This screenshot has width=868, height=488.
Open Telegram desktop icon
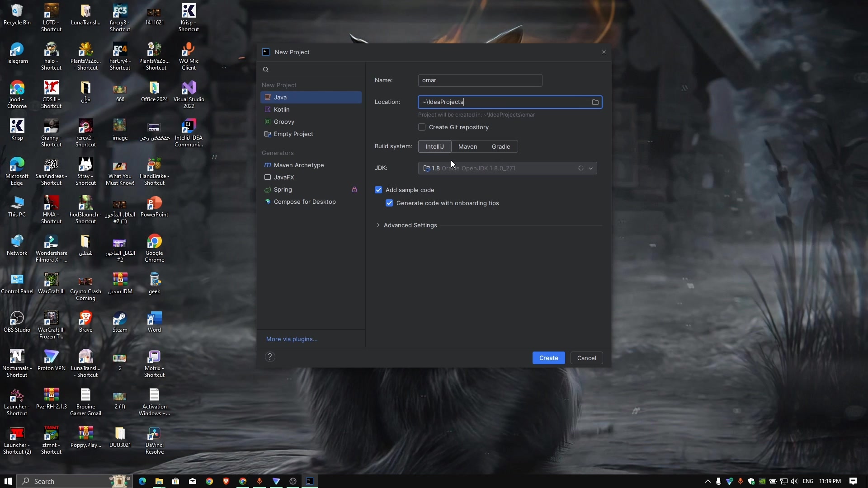point(17,53)
